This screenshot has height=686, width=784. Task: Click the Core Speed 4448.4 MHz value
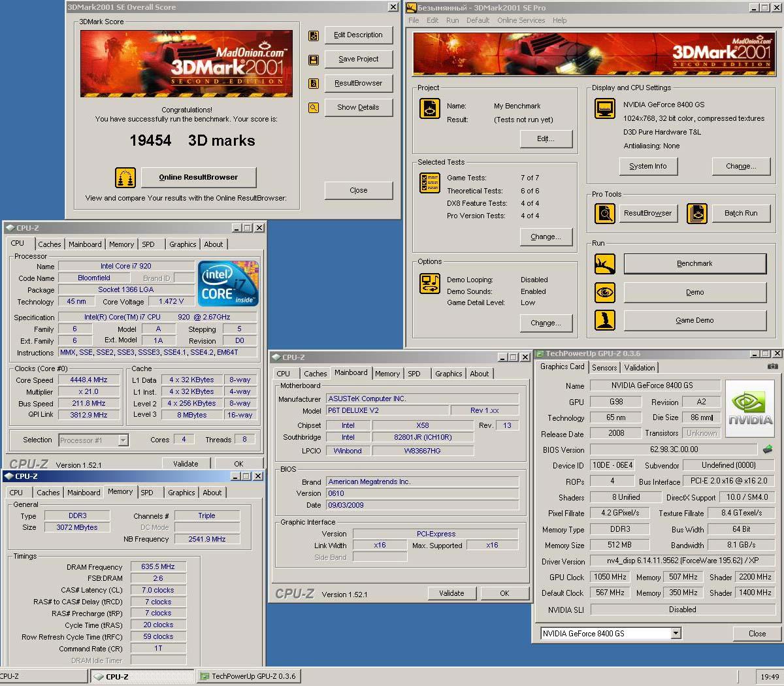tap(89, 380)
